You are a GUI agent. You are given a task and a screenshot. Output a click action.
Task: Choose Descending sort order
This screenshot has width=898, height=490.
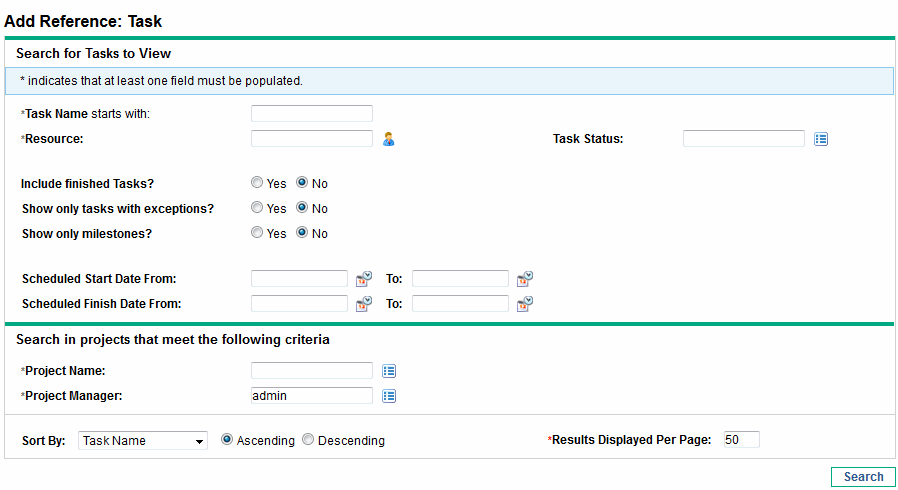308,440
